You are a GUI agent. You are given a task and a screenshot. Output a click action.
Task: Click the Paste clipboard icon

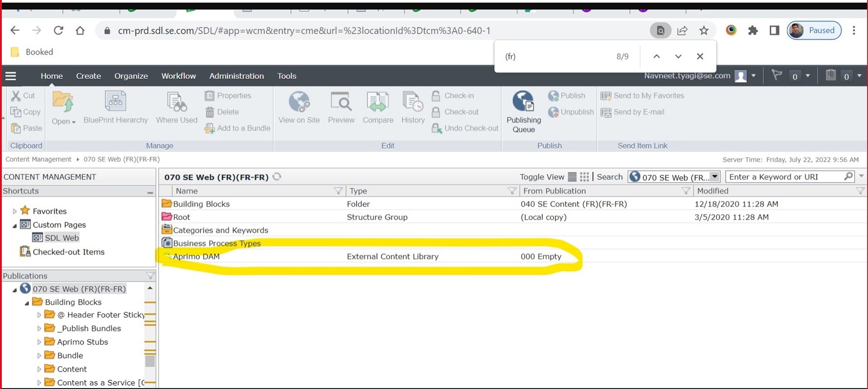pos(16,128)
